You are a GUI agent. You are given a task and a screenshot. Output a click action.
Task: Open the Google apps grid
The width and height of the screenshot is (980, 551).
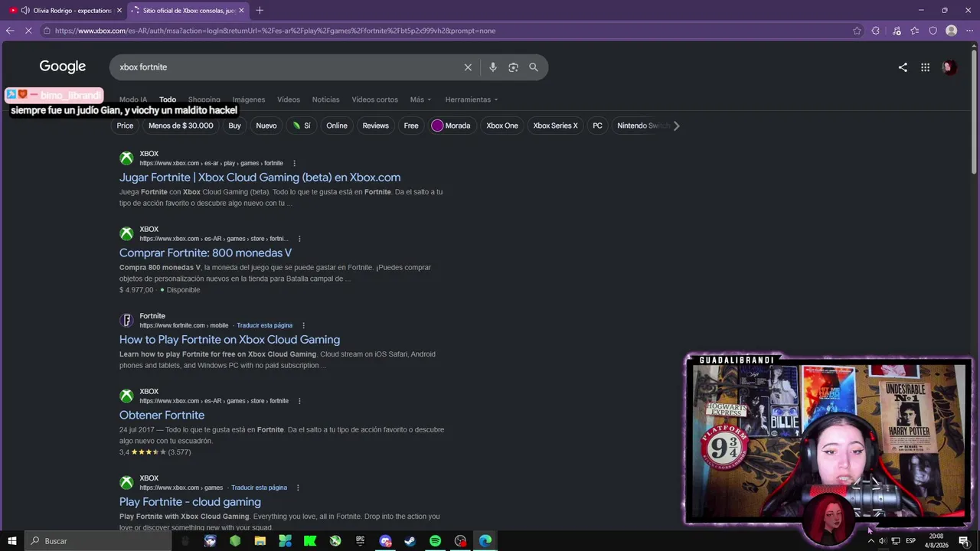925,67
